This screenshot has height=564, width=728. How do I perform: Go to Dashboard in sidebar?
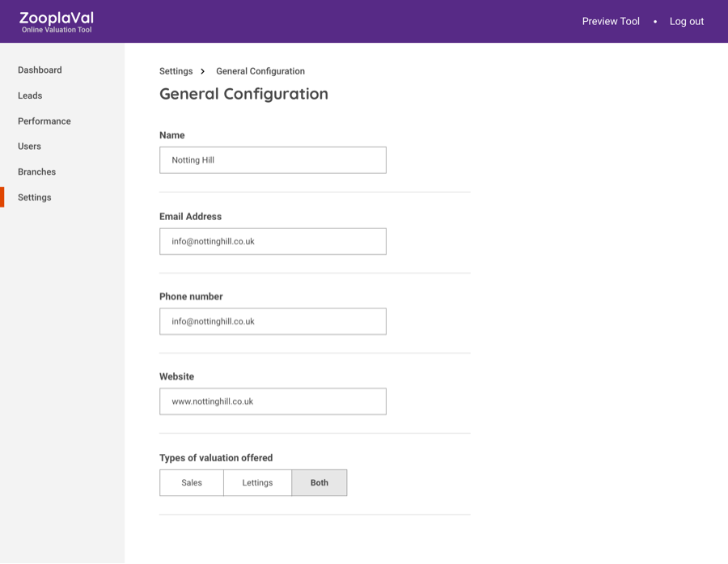40,70
